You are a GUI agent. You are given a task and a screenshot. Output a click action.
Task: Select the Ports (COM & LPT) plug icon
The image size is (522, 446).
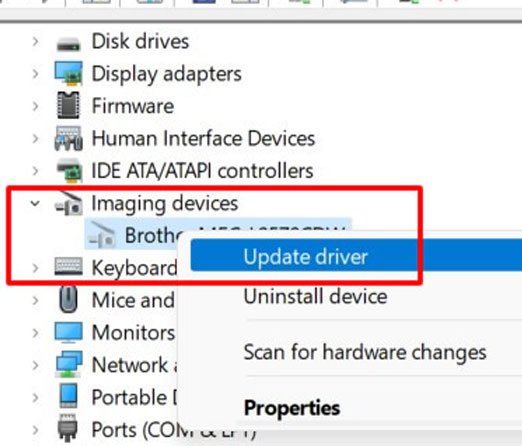coord(68,428)
